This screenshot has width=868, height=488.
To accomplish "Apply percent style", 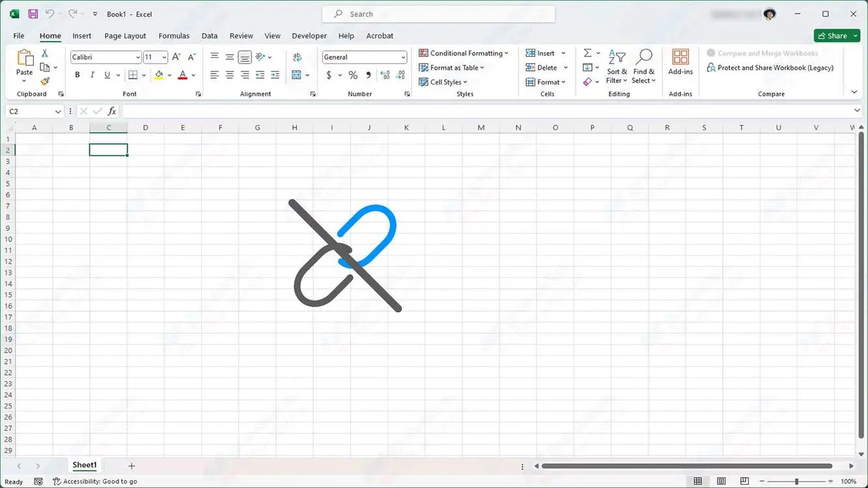I will (353, 75).
